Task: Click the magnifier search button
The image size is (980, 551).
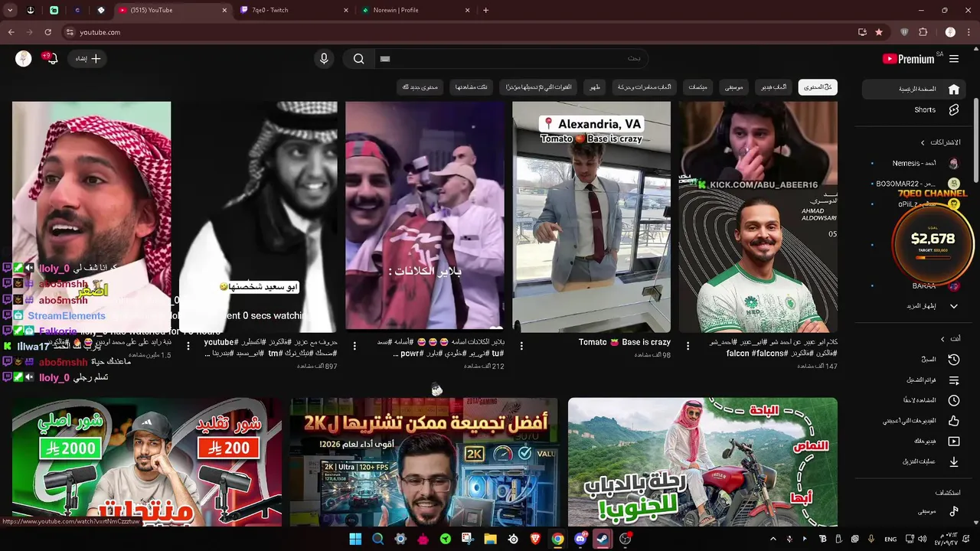Action: pos(358,59)
